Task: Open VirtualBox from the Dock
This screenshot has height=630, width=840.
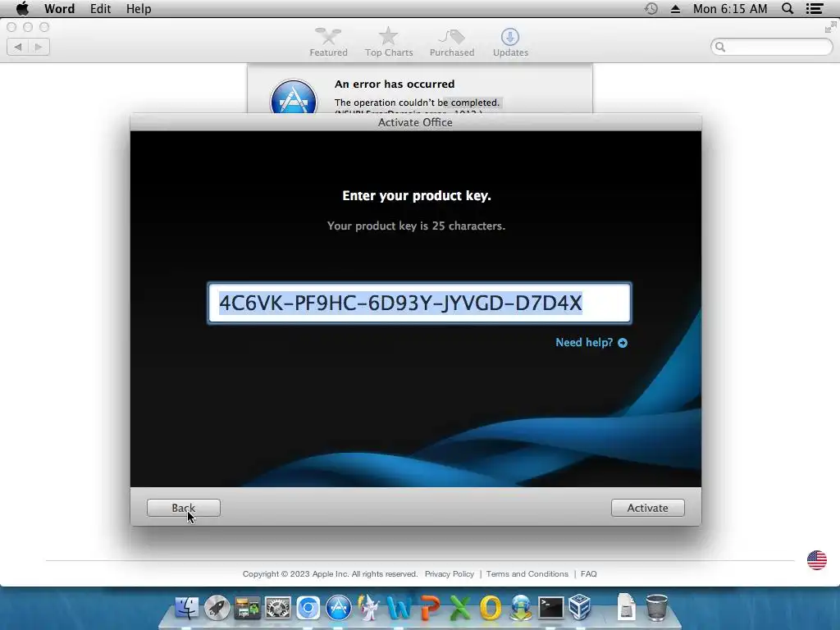Action: tap(580, 608)
